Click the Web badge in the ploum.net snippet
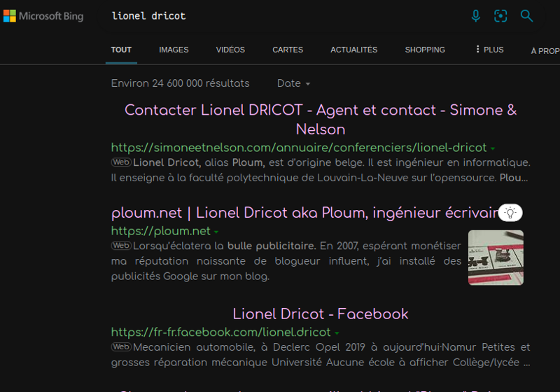Screen dimensions: 560x392 click(x=121, y=246)
